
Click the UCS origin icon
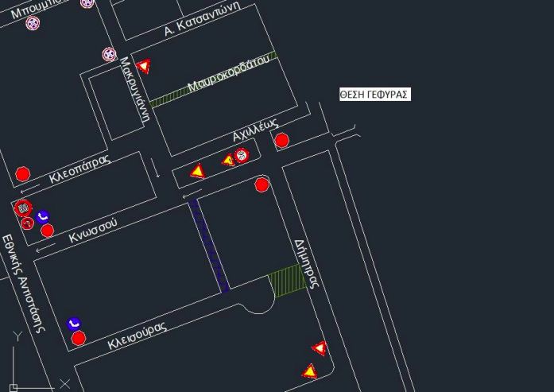16,386
